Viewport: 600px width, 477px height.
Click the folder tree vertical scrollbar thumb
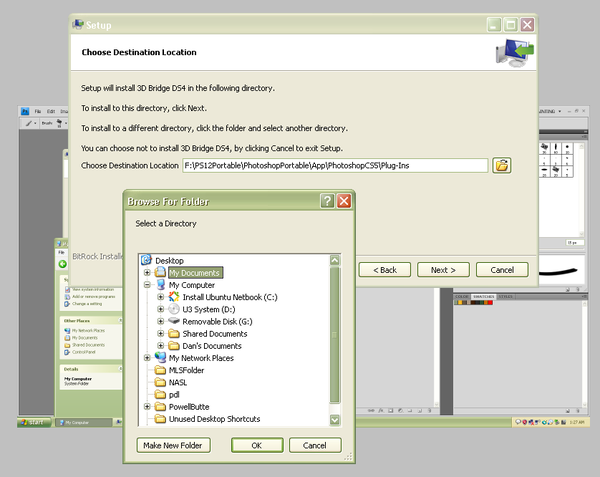pyautogui.click(x=335, y=335)
